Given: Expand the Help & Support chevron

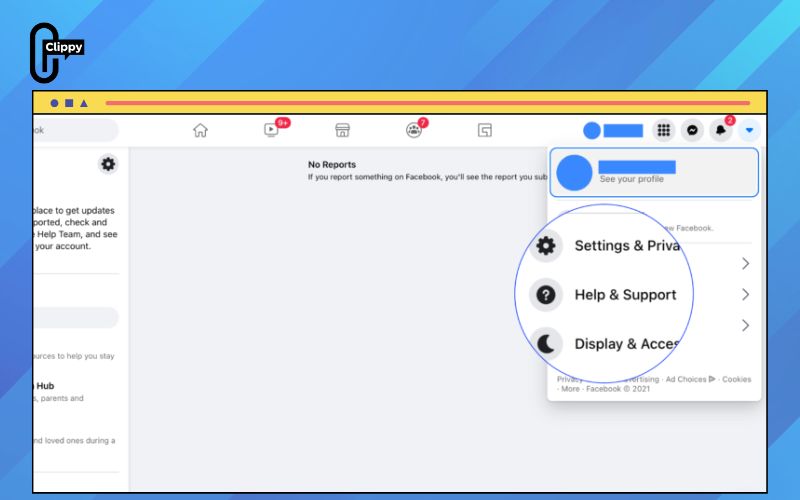Looking at the screenshot, I should 745,294.
